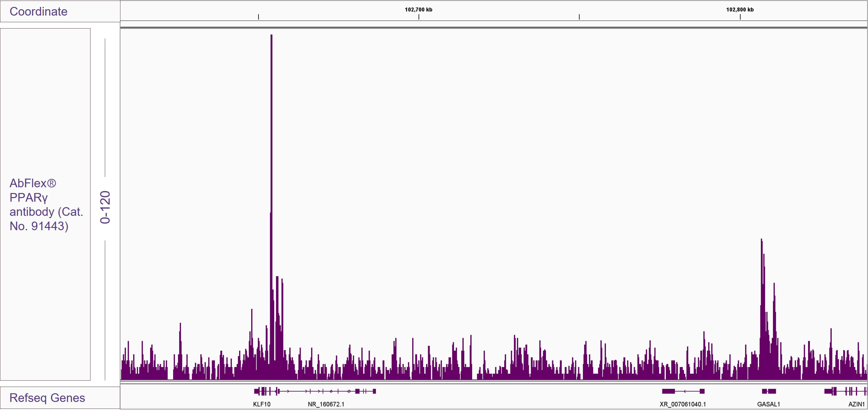Click the AZIN1 gene name

[856, 404]
